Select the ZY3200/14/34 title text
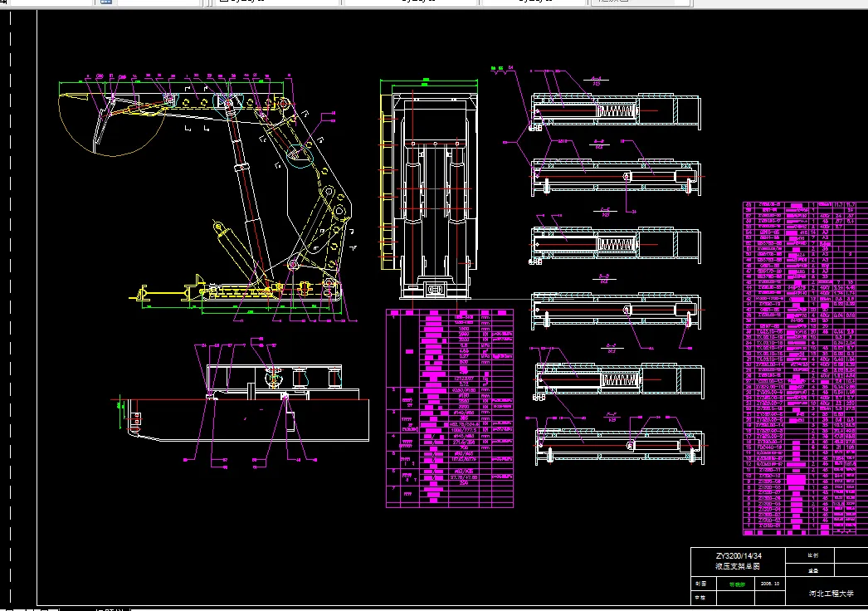Screen dimensions: 868x611 [x=739, y=555]
